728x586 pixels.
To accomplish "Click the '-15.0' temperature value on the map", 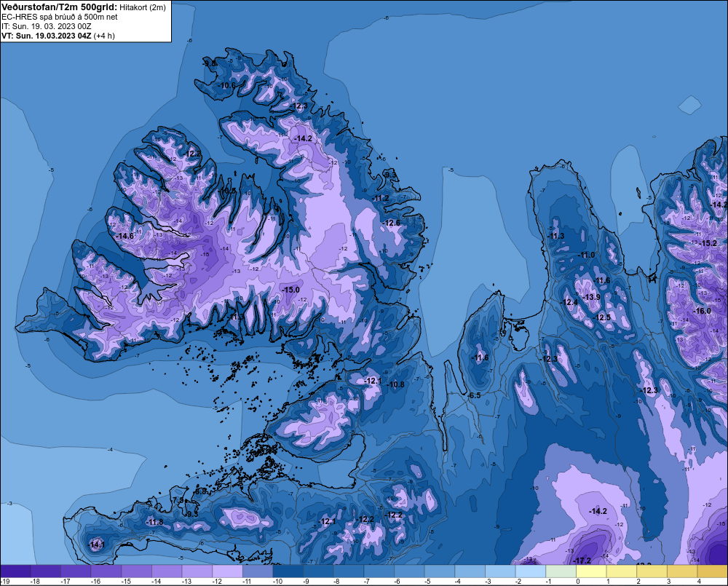I will point(291,290).
